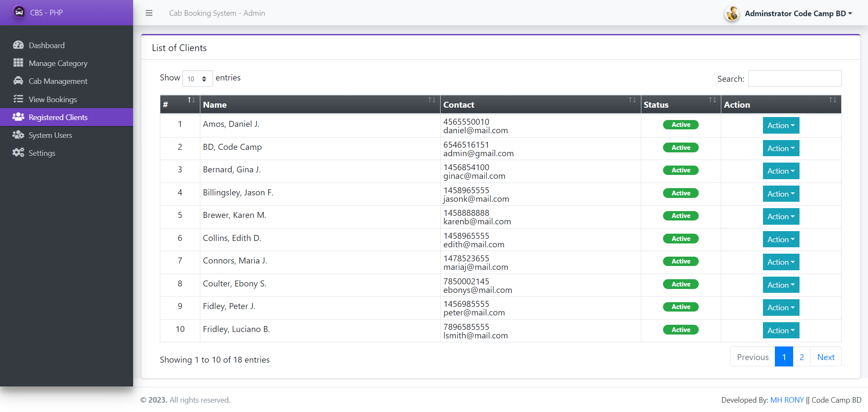868x412 pixels.
Task: Click the MH RONY developer link
Action: click(x=788, y=400)
